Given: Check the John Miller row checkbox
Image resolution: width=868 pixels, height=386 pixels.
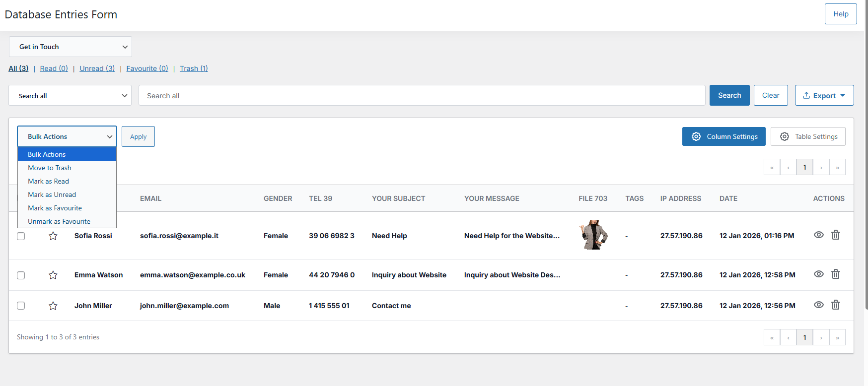Looking at the screenshot, I should tap(21, 306).
